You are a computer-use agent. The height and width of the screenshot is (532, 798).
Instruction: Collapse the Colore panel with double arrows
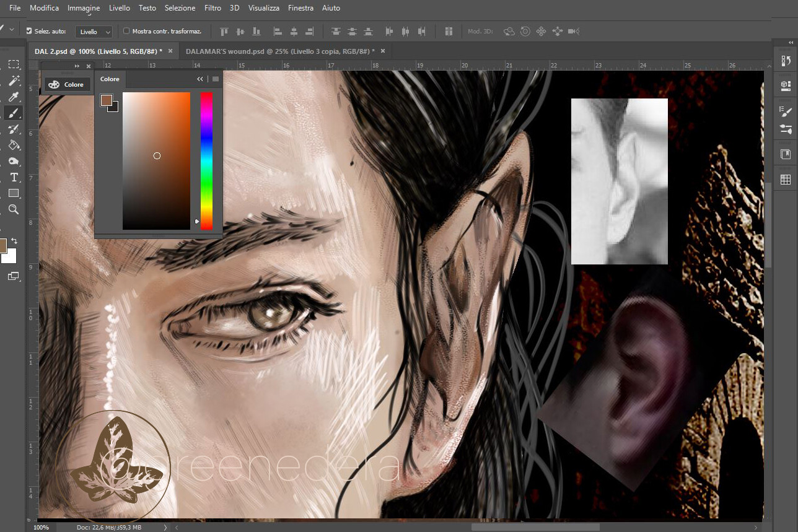[200, 79]
